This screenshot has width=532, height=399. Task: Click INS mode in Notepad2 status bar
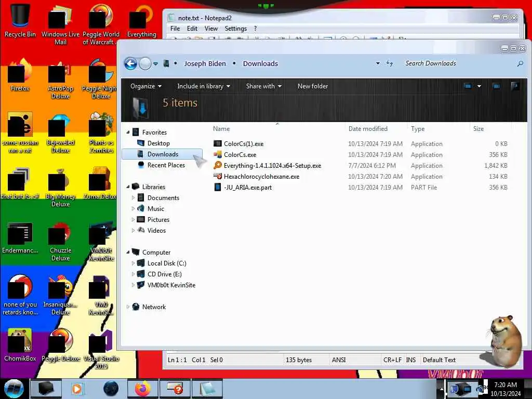(410, 360)
